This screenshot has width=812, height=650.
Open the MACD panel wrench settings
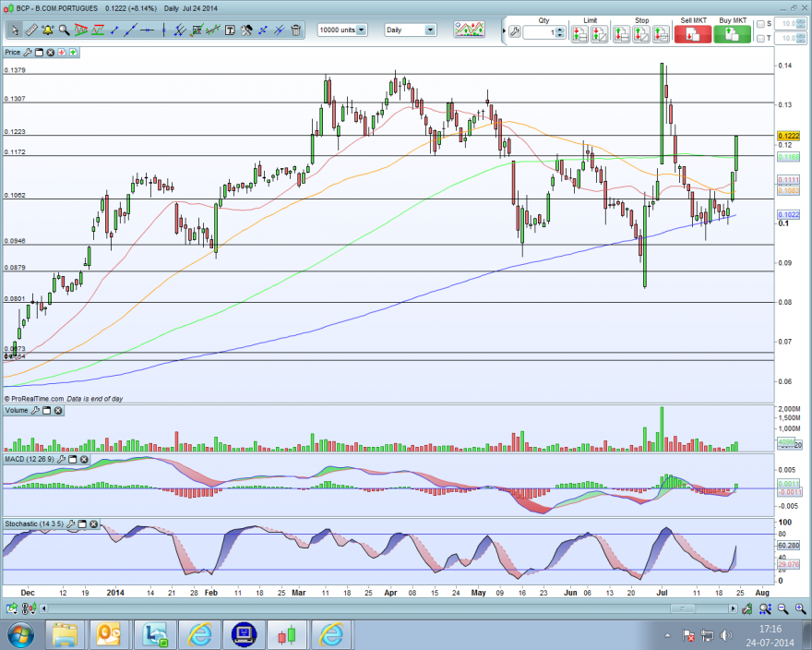61,459
